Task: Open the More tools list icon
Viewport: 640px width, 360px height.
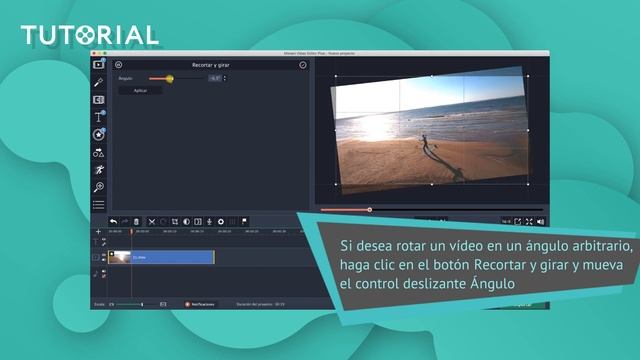Action: [98, 204]
